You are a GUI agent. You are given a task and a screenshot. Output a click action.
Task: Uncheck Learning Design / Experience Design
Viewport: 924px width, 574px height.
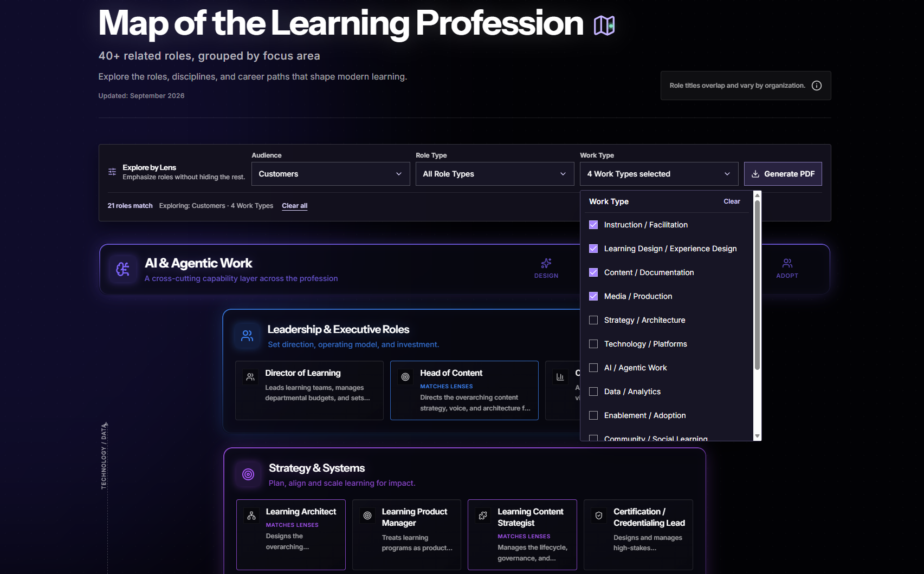[593, 249]
